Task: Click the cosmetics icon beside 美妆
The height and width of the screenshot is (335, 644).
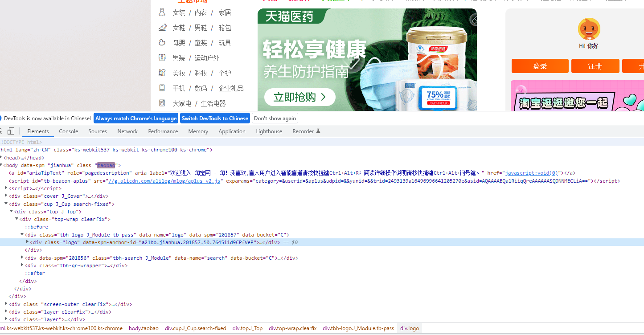Action: tap(162, 73)
